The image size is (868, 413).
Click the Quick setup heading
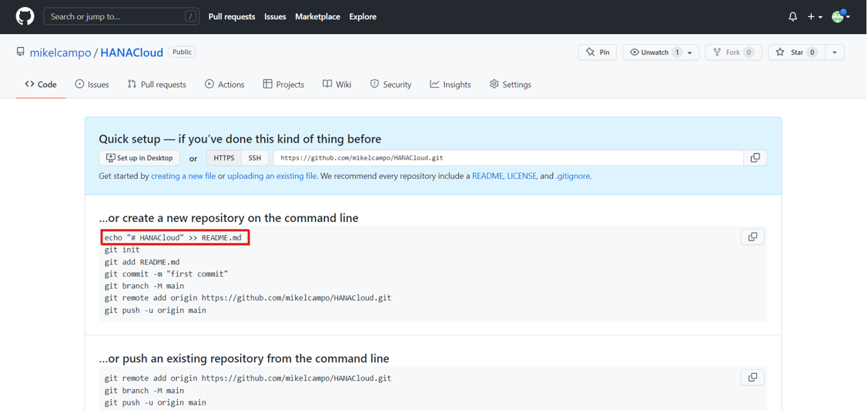click(x=240, y=139)
